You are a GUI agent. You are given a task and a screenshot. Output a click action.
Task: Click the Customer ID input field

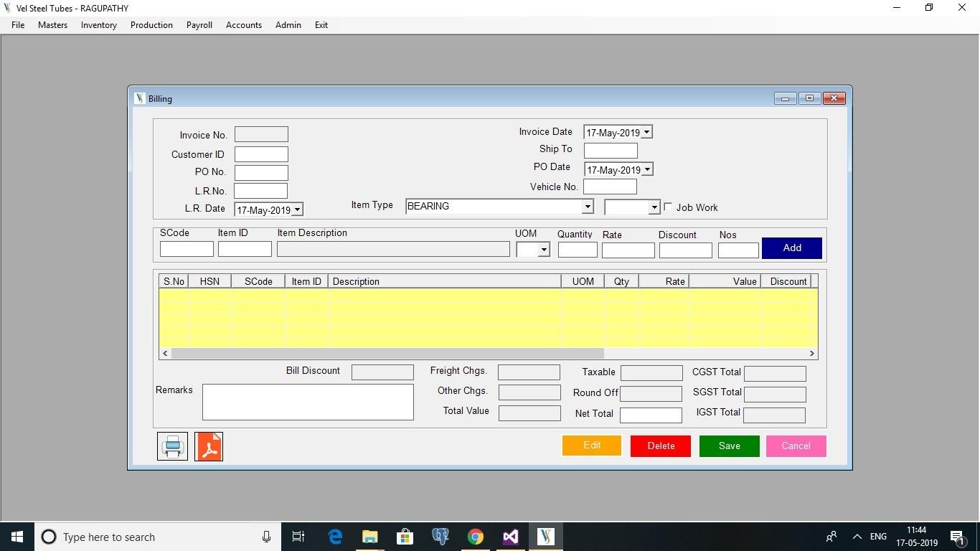click(x=261, y=154)
